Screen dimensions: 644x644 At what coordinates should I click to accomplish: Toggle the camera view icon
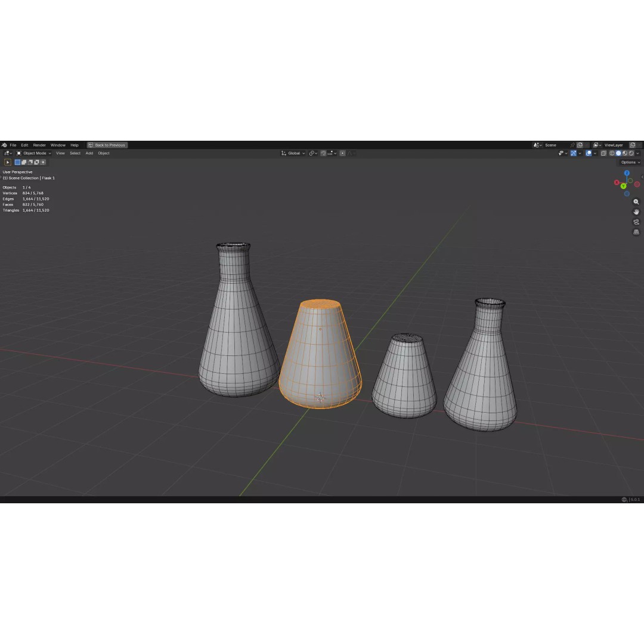coord(636,222)
